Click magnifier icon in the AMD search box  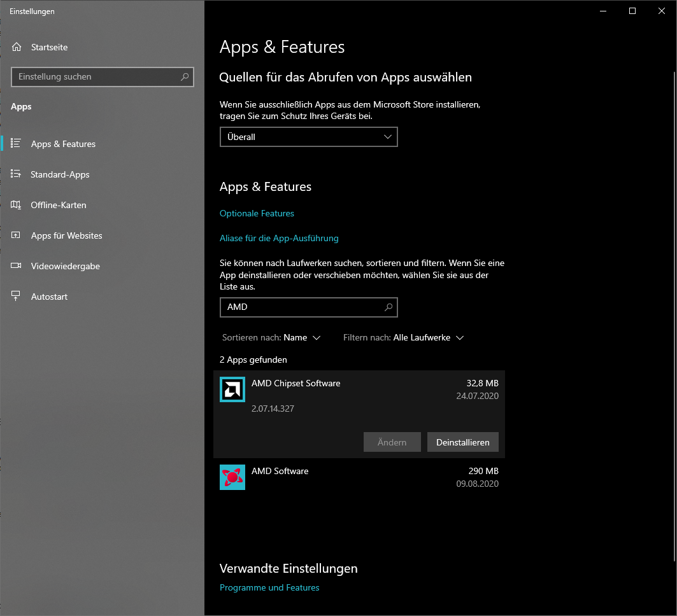[388, 307]
